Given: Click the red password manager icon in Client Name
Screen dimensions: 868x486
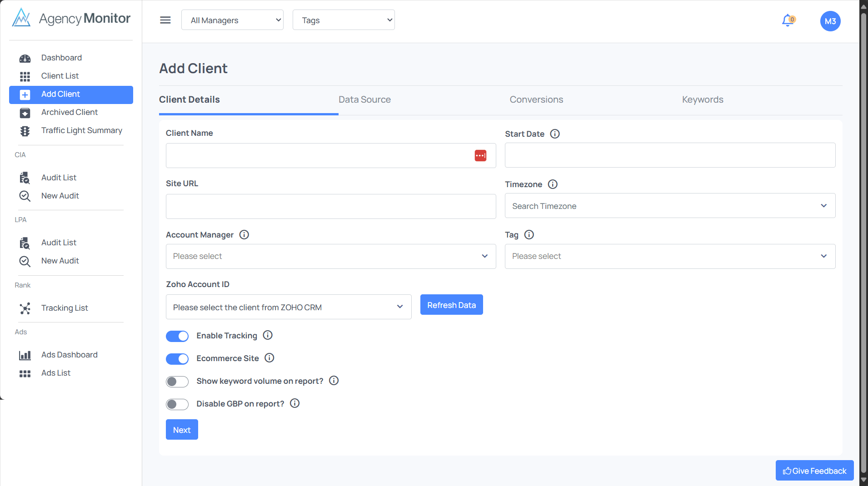Looking at the screenshot, I should point(480,155).
